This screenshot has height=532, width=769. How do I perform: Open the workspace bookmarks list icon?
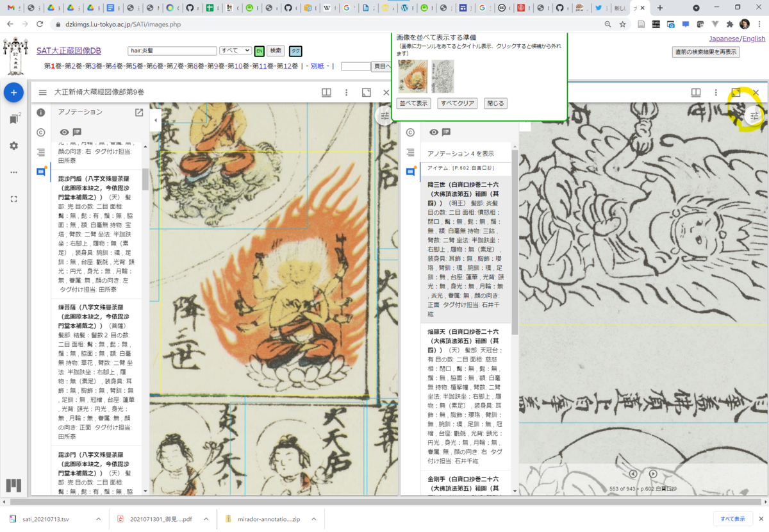point(14,119)
